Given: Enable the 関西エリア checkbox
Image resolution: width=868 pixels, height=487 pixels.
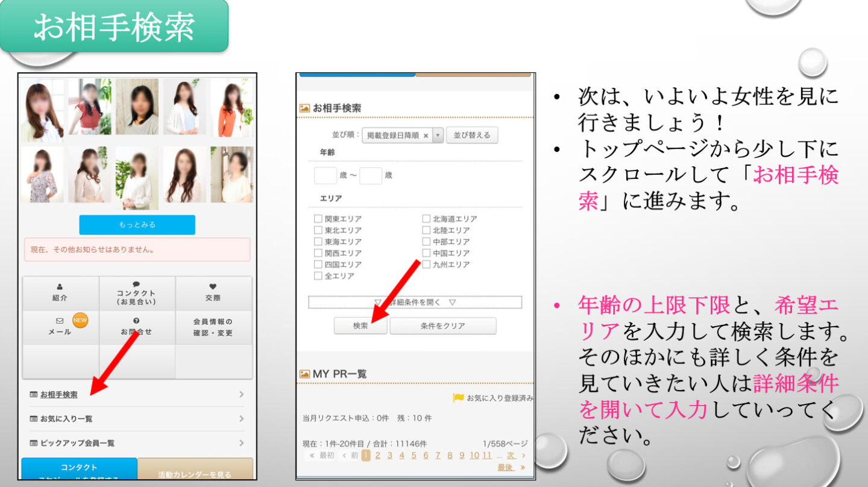Looking at the screenshot, I should click(x=318, y=253).
